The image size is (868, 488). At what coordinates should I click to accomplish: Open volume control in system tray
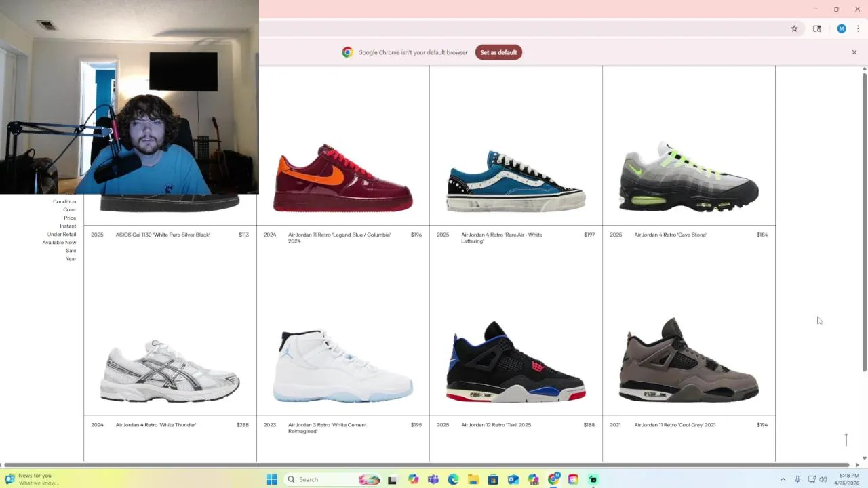pos(823,479)
